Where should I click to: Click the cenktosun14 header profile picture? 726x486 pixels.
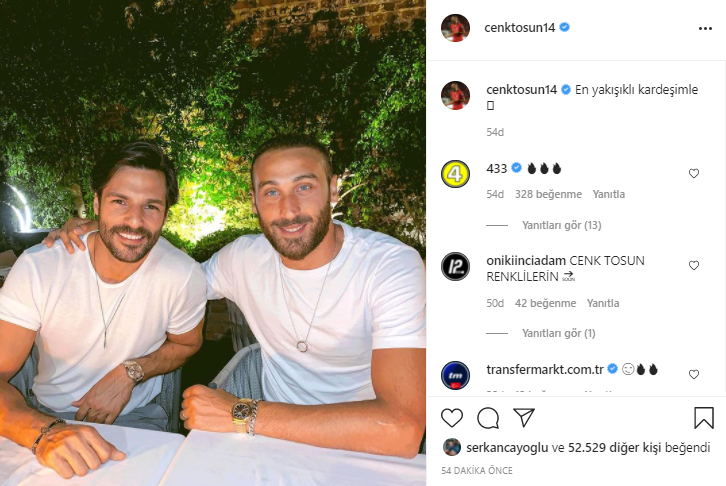point(456,28)
